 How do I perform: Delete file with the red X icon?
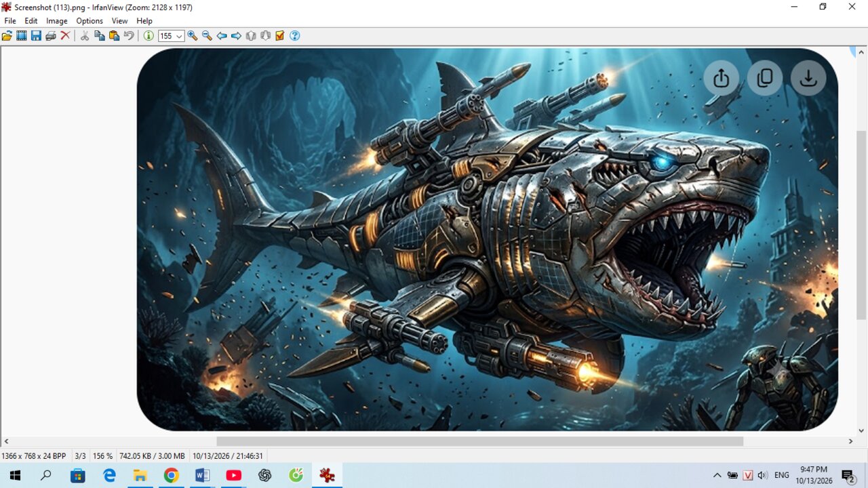[65, 36]
